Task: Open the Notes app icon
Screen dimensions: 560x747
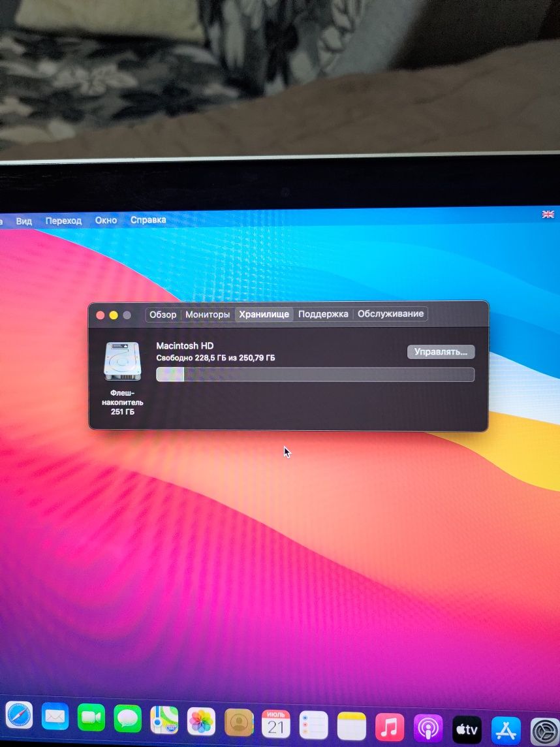Action: tap(351, 727)
